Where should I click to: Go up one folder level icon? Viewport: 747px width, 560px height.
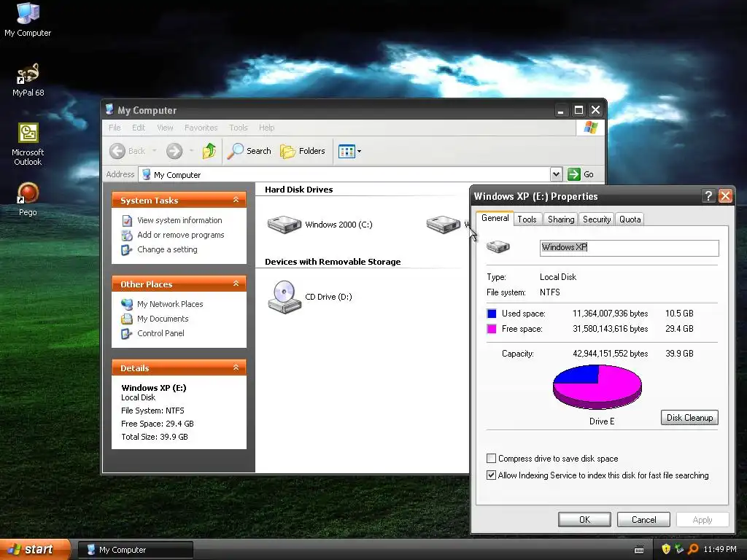209,151
